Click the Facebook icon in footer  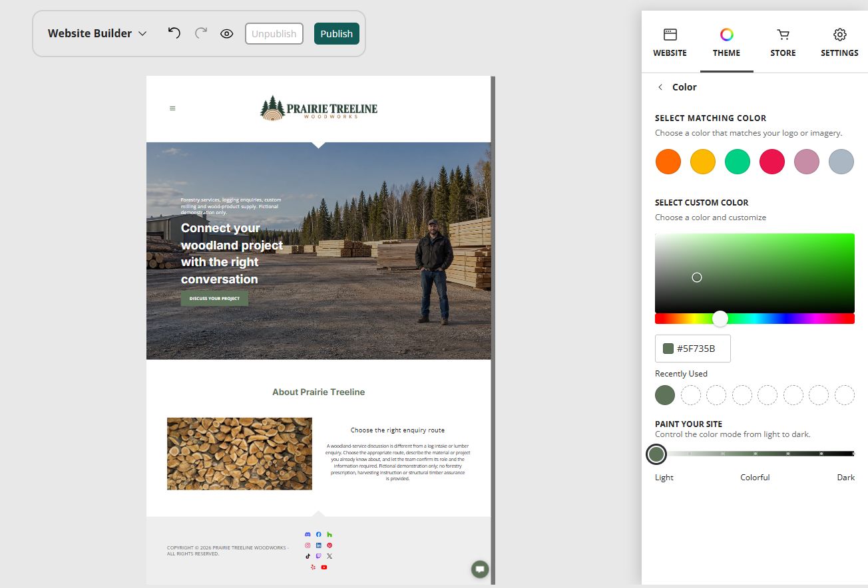pos(319,534)
